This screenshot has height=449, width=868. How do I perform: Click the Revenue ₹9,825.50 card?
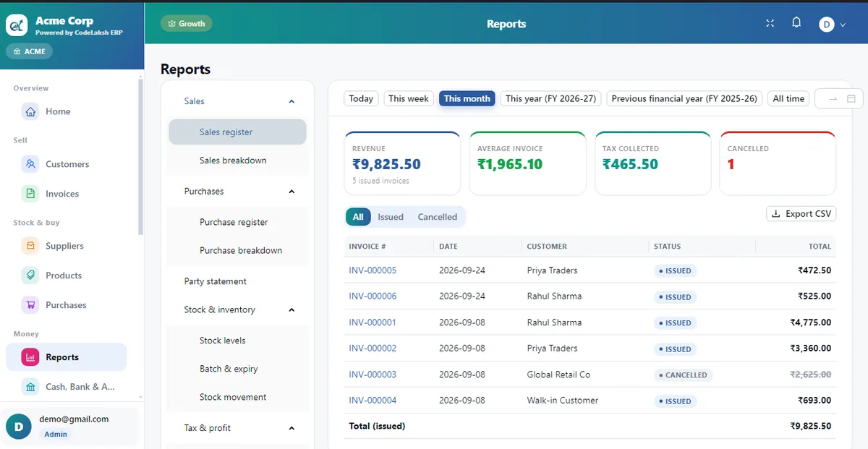[402, 163]
